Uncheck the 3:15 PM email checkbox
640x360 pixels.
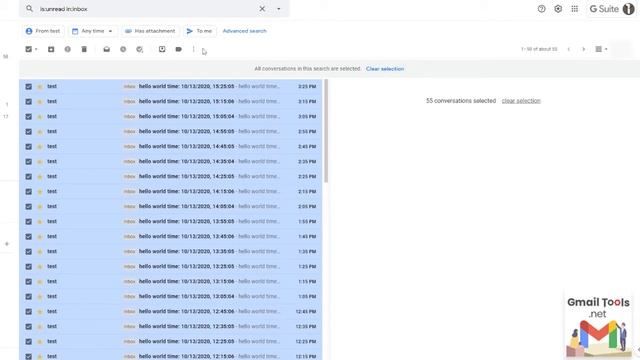pyautogui.click(x=29, y=102)
